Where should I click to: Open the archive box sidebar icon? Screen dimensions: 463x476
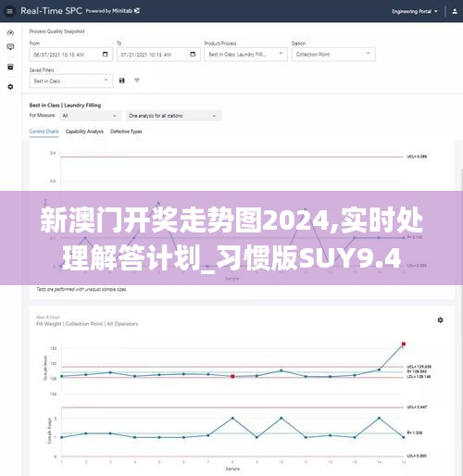[x=10, y=67]
